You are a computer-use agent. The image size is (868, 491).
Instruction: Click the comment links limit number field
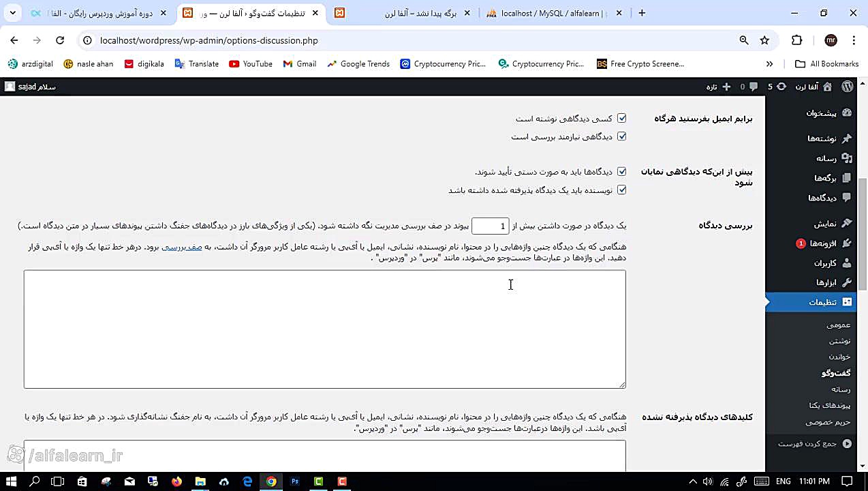(490, 226)
